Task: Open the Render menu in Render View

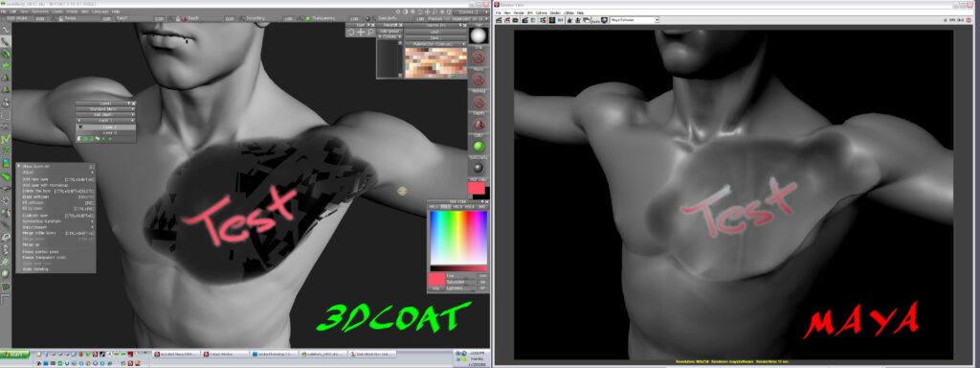Action: (x=519, y=12)
